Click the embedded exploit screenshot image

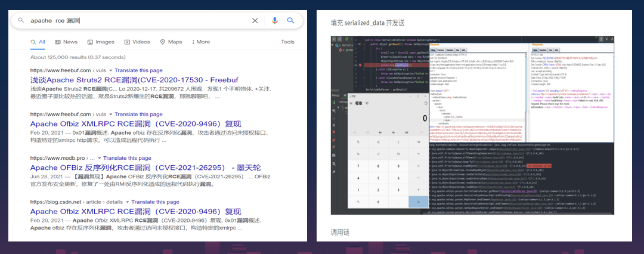point(472,125)
